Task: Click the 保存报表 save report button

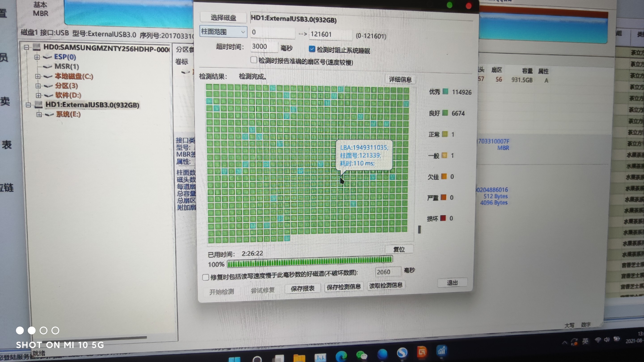Action: [303, 288]
